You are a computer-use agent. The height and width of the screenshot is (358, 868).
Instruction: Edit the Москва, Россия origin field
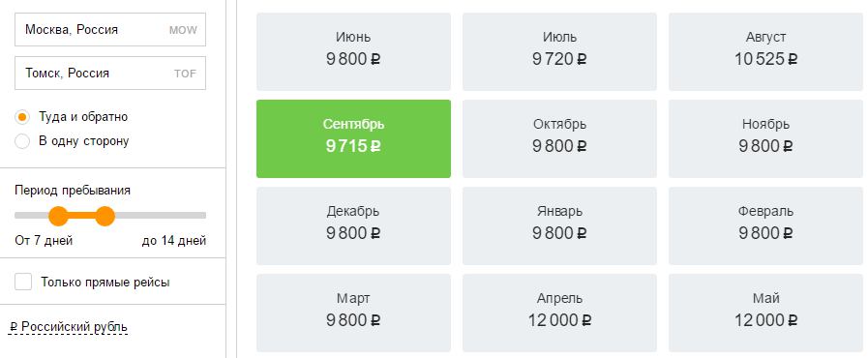click(110, 29)
